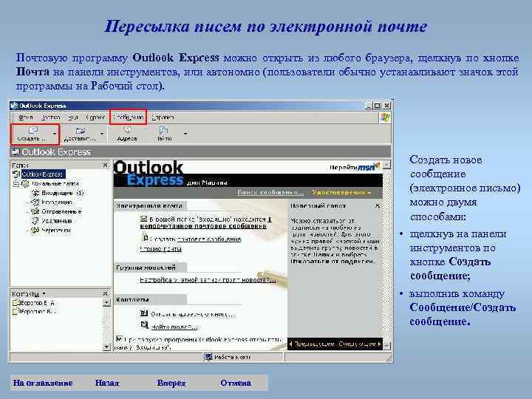This screenshot has height=399, width=532.
Task: Click down arrow of contacts pane scrollbar
Action: (x=106, y=347)
